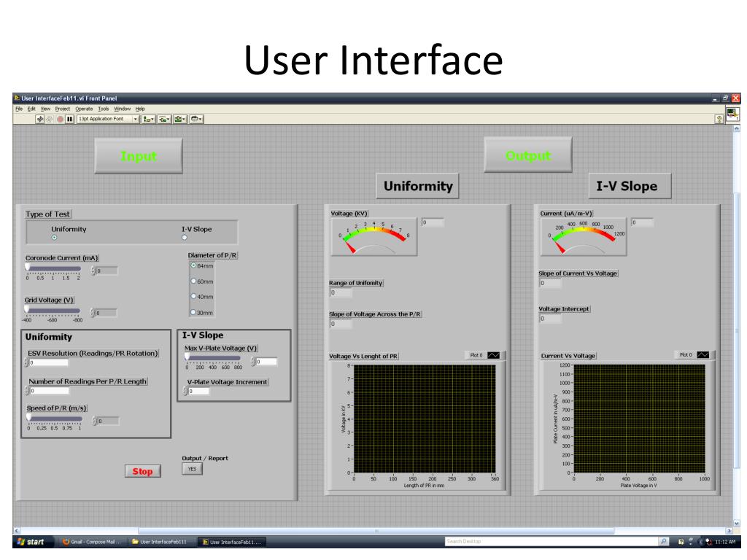
Task: Open the Help menu
Action: point(139,109)
